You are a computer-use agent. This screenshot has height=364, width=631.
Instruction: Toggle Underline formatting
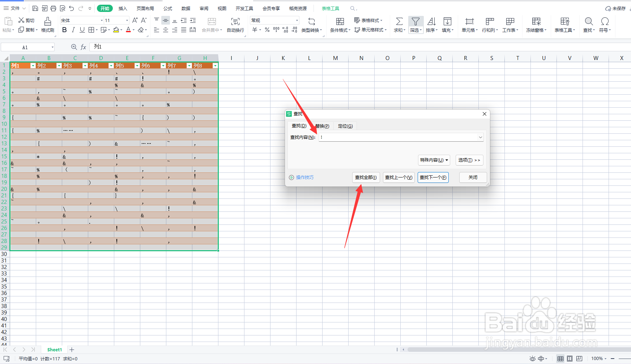coord(82,30)
